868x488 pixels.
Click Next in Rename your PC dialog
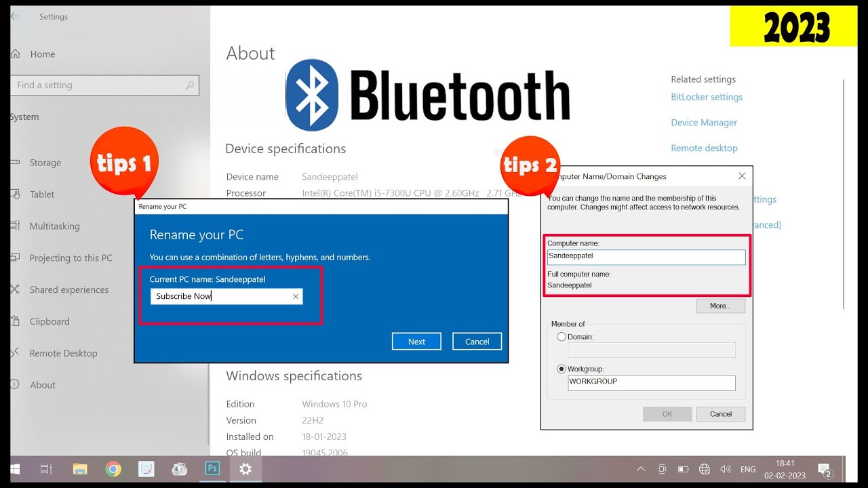tap(416, 342)
